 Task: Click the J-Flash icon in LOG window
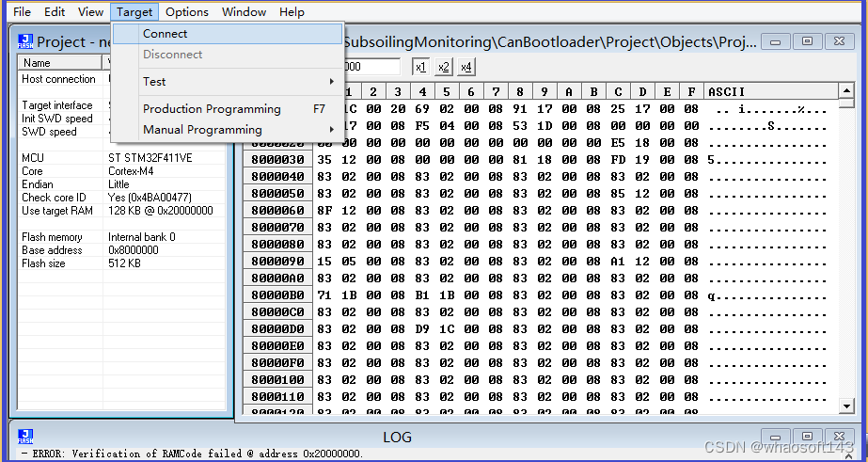[25, 437]
